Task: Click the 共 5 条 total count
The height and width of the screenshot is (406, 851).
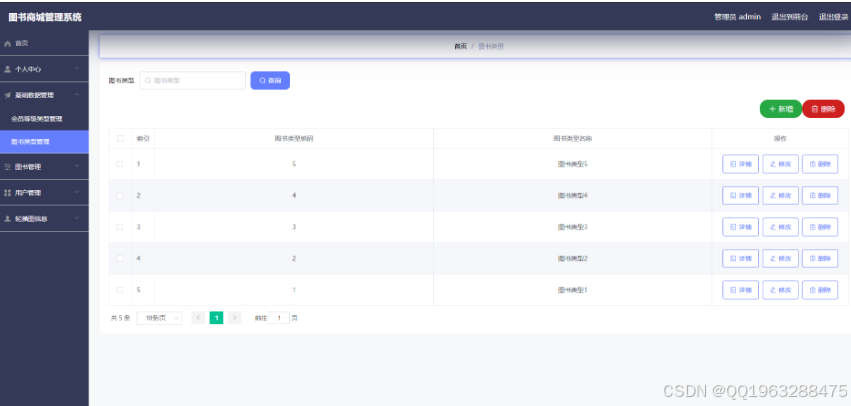Action: [120, 318]
